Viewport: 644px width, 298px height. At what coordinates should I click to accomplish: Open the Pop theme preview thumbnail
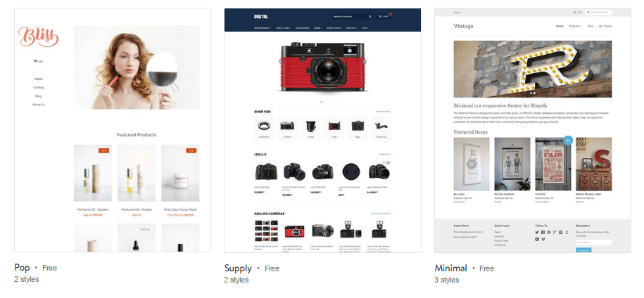(x=113, y=129)
